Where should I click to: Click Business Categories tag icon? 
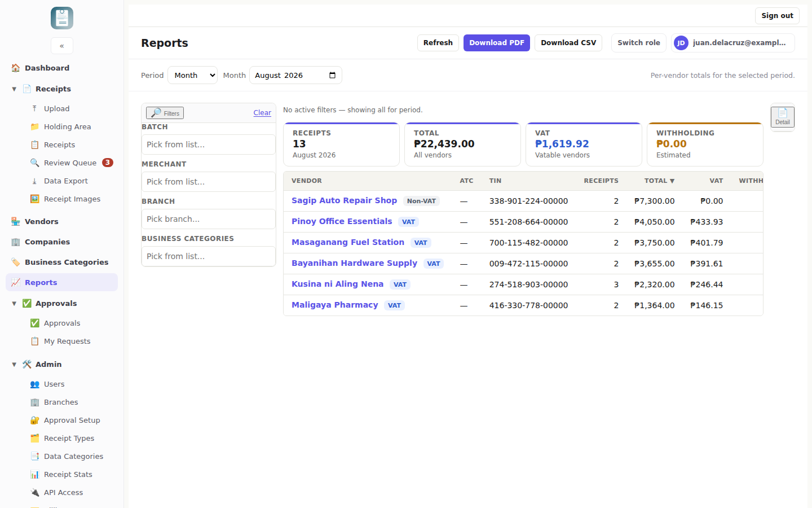(16, 262)
